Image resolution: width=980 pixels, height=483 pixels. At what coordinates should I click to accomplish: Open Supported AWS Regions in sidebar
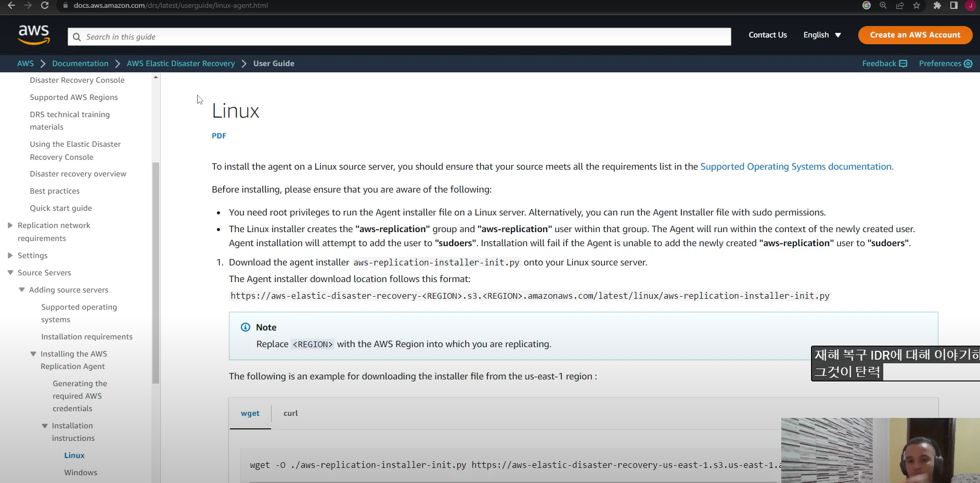point(74,97)
